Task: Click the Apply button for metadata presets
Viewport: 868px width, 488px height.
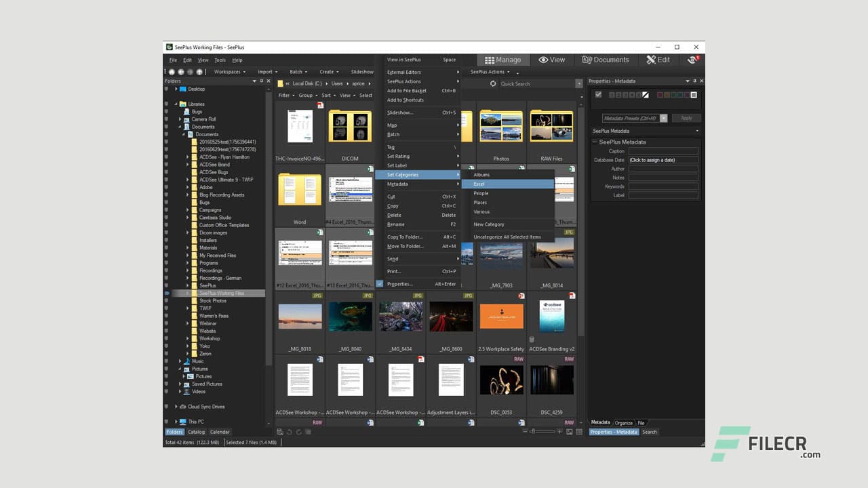Action: pos(686,118)
